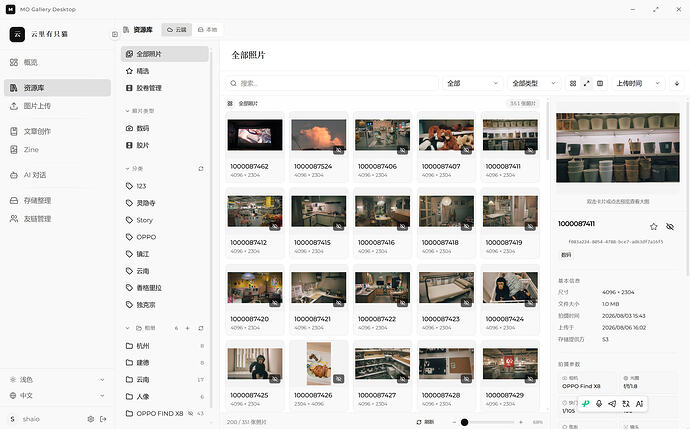Zoom in thumbnails with plus icon
Viewport: 690px width, 429px height.
[521, 422]
